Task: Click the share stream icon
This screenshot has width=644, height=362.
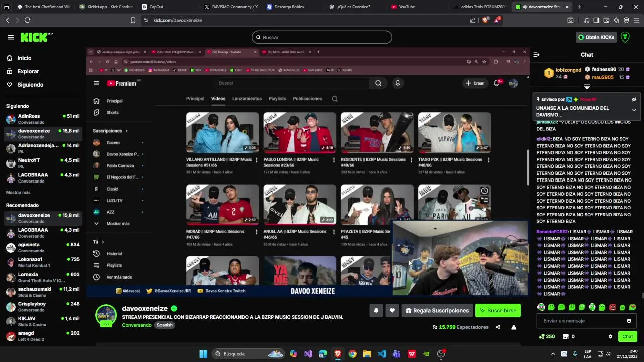Action: [x=498, y=327]
